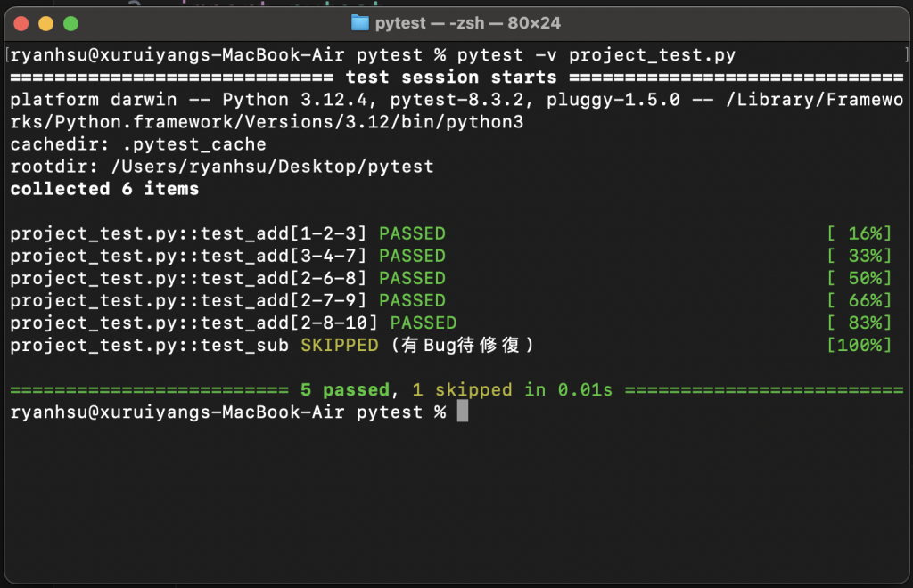
Task: Click the '5 passed' summary text
Action: click(345, 389)
